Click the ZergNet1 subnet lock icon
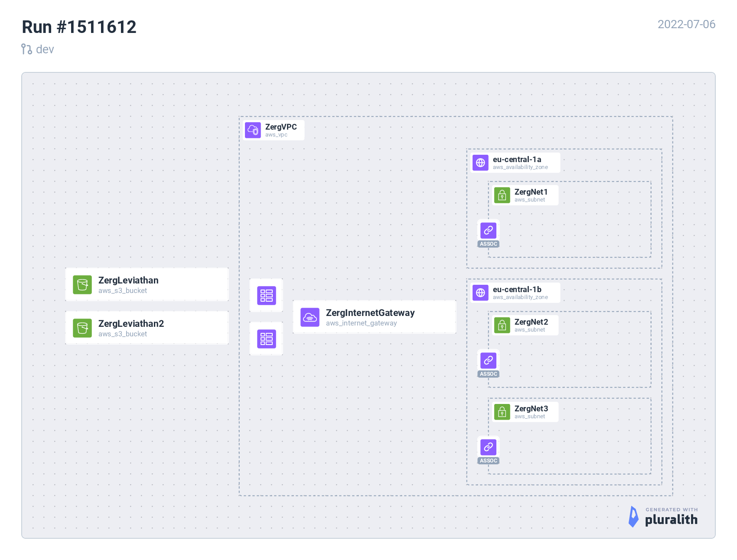The width and height of the screenshot is (737, 560). (502, 195)
